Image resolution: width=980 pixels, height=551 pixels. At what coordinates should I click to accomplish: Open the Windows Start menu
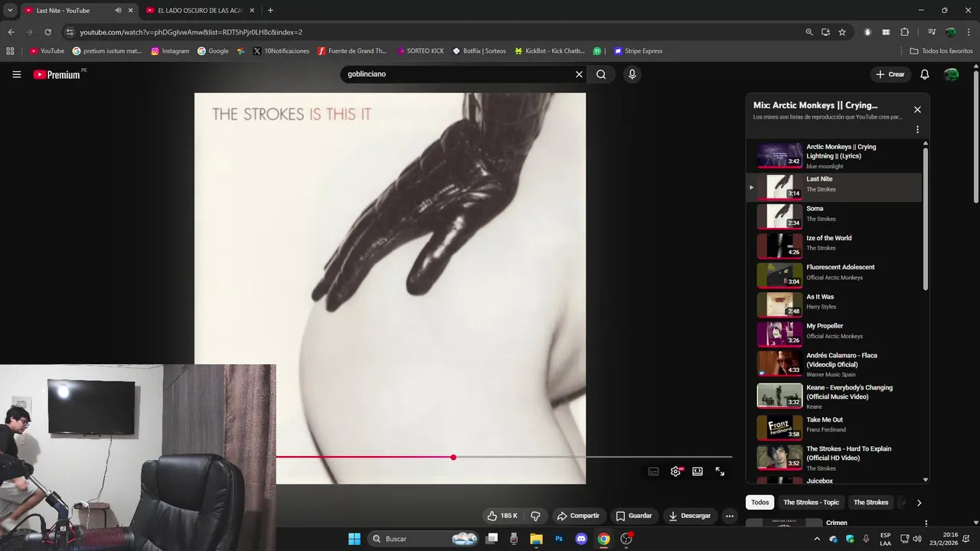coord(354,539)
